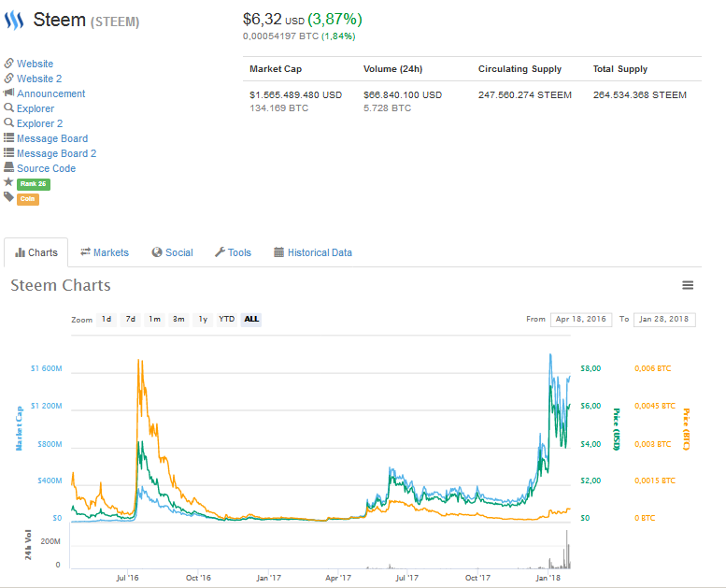Open the Message Board 2 link
The height and width of the screenshot is (588, 726).
(56, 153)
